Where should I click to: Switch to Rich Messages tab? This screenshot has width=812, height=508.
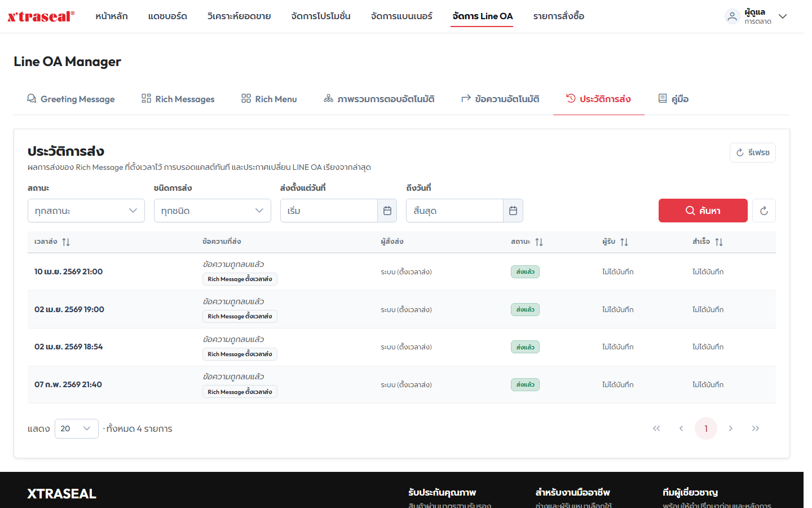click(178, 99)
